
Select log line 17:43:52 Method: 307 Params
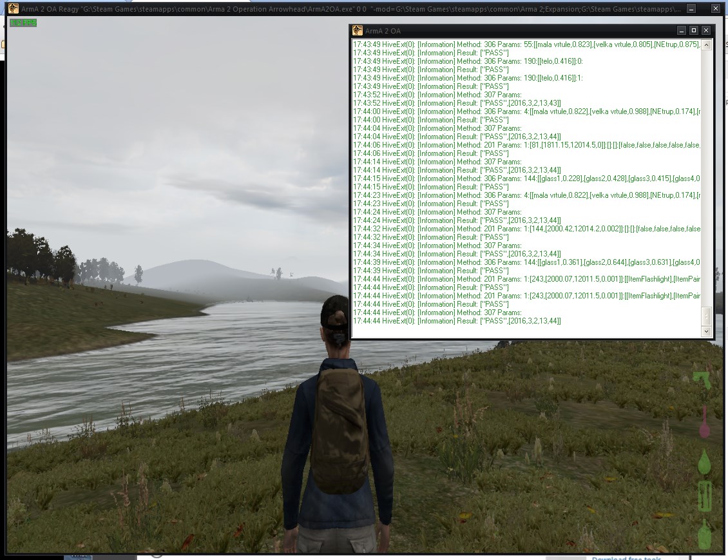[437, 95]
